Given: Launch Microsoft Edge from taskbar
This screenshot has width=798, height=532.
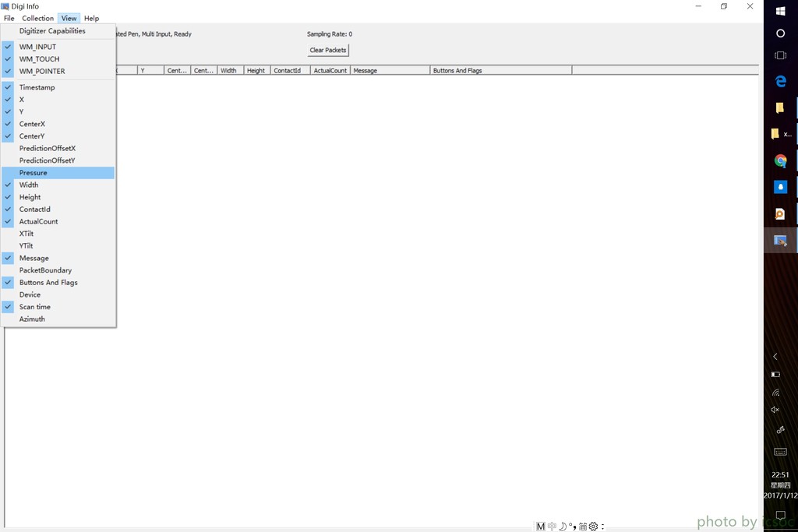Looking at the screenshot, I should click(780, 81).
